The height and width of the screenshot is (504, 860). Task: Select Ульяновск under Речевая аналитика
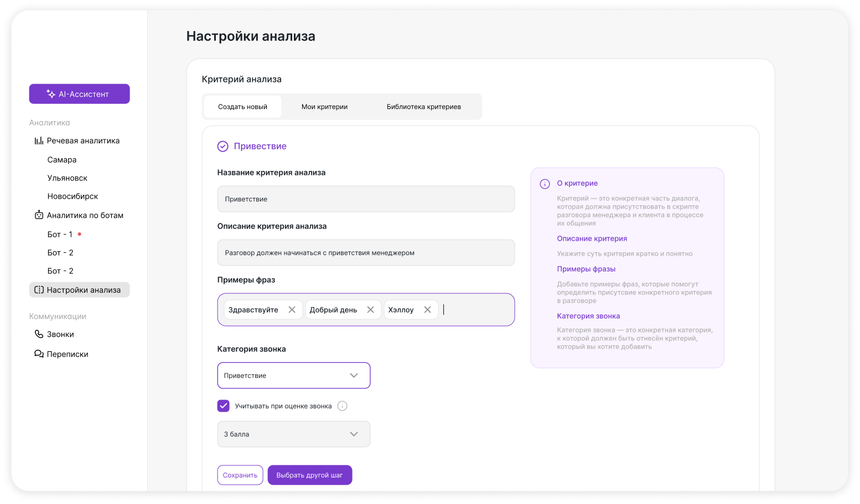(68, 178)
